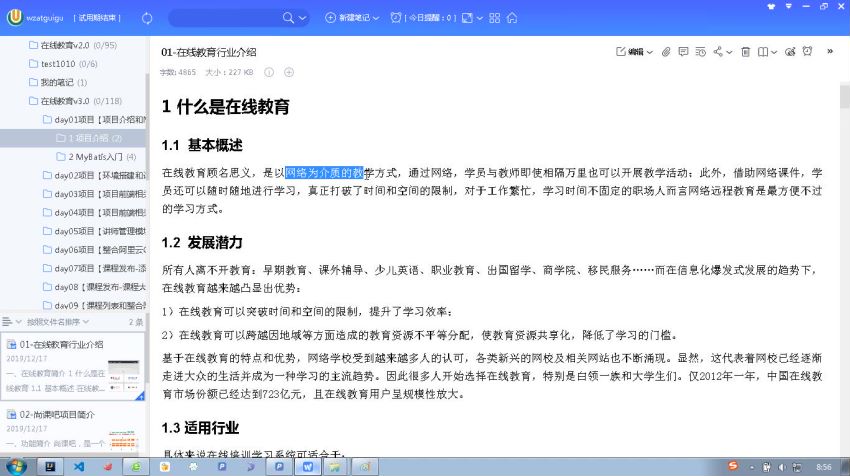Screen dimensions: 850x476
Task: Open the share options dropdown
Action: (728, 51)
